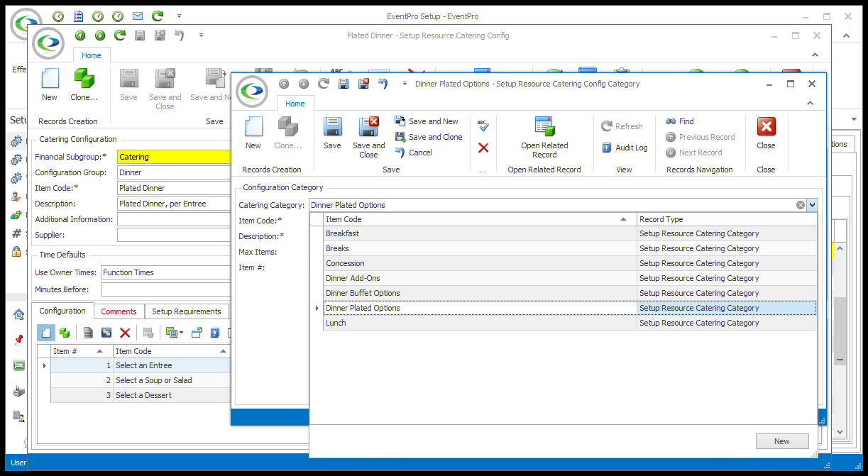Click the mail envelope icon in the EventPro Setup title bar

tap(138, 16)
